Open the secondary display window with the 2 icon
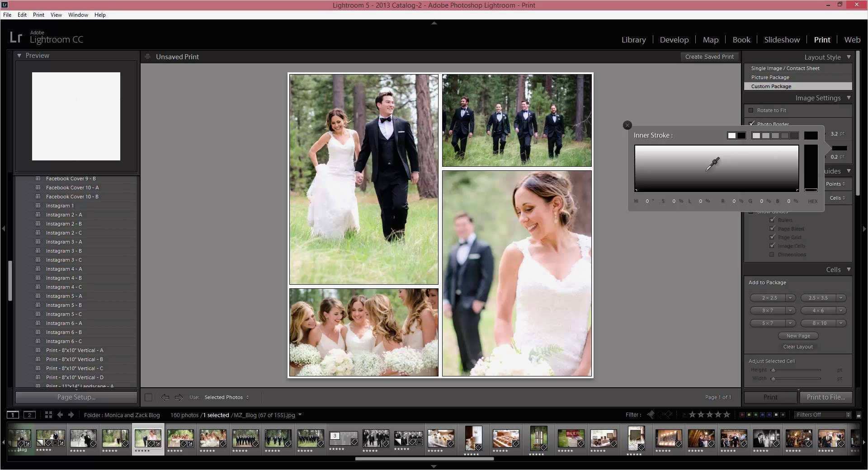868x470 pixels. coord(29,415)
